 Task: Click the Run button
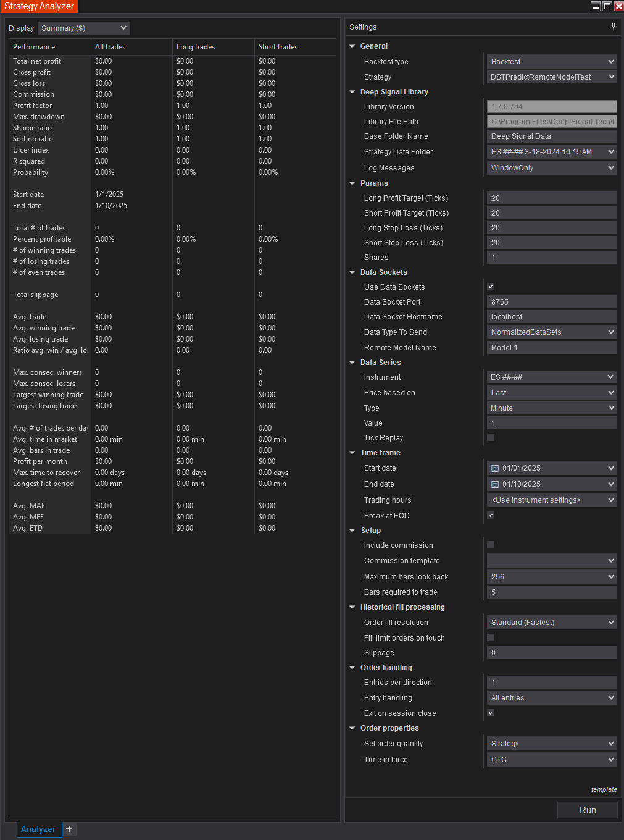(x=588, y=810)
